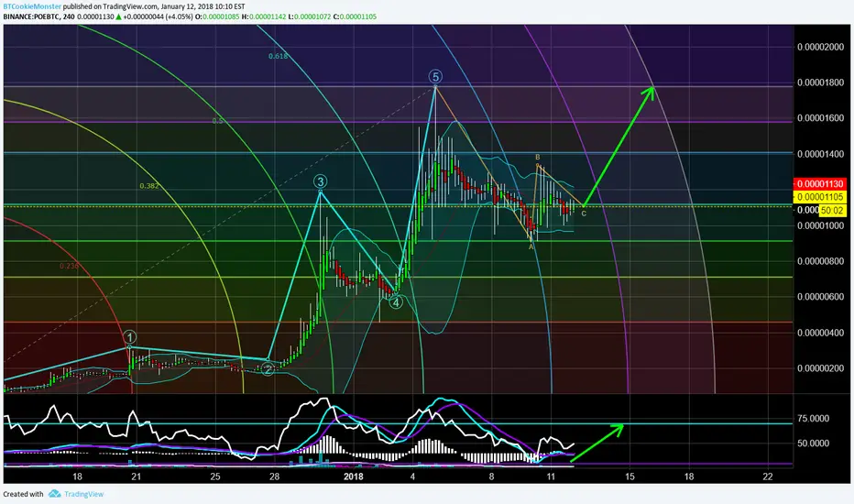Click date 28 on time axis
The image size is (854, 504).
pos(274,477)
